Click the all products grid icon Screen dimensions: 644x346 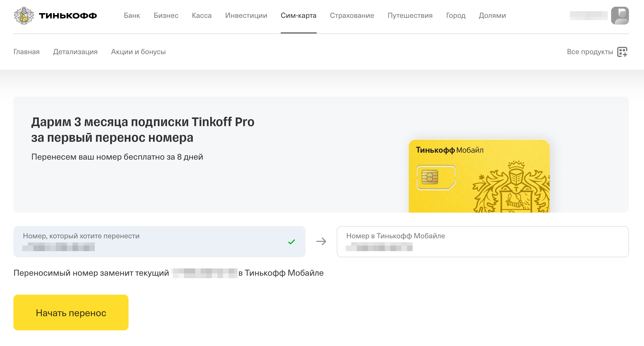[x=622, y=52]
